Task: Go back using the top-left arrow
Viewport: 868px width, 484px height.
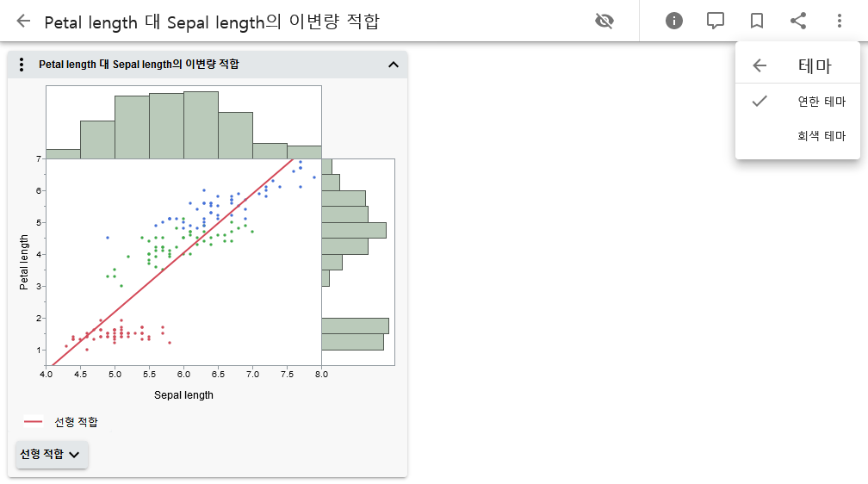Action: point(23,22)
